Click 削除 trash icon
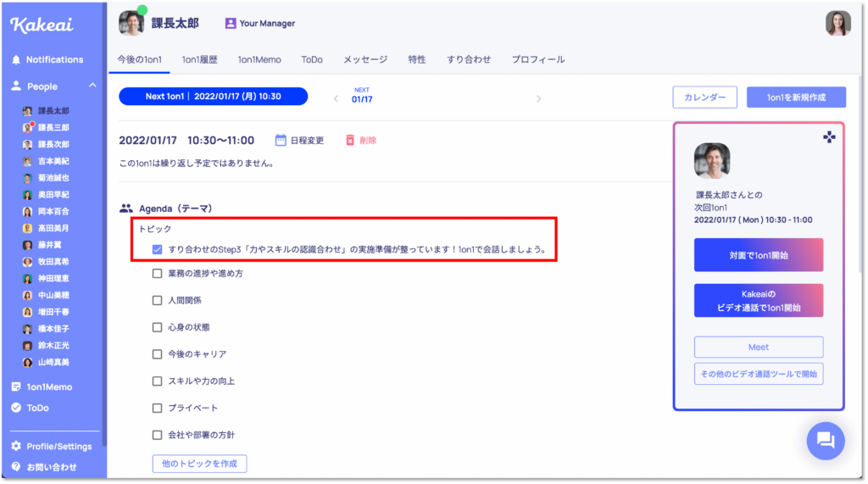Viewport: 868px width, 484px height. click(350, 140)
